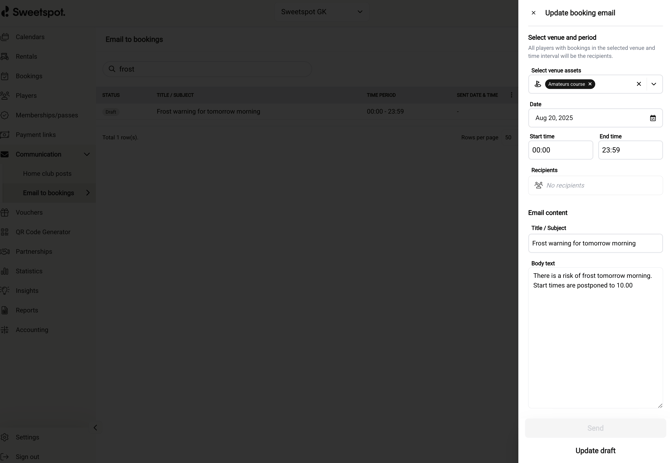Edit the Start time field
Viewport: 670px width, 463px height.
click(561, 150)
